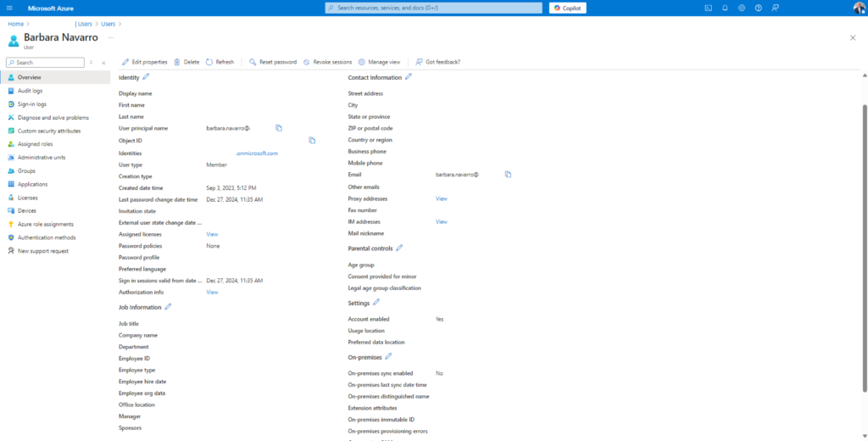Open Manage view options
868x441 pixels.
[379, 62]
